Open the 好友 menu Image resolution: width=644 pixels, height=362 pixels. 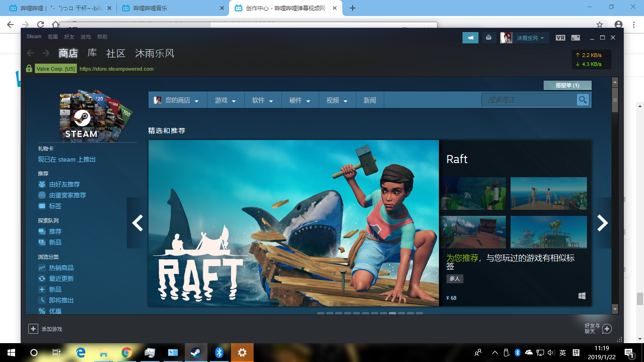pos(69,37)
